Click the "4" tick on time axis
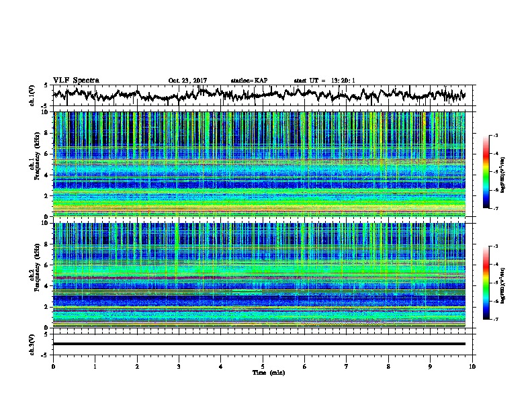The height and width of the screenshot is (411, 532). click(221, 367)
